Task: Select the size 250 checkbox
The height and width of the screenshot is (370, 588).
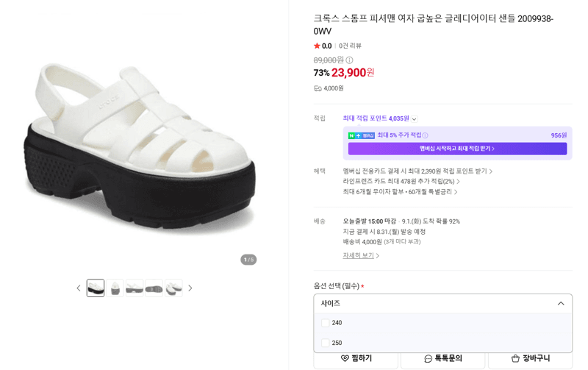Action: click(x=325, y=343)
